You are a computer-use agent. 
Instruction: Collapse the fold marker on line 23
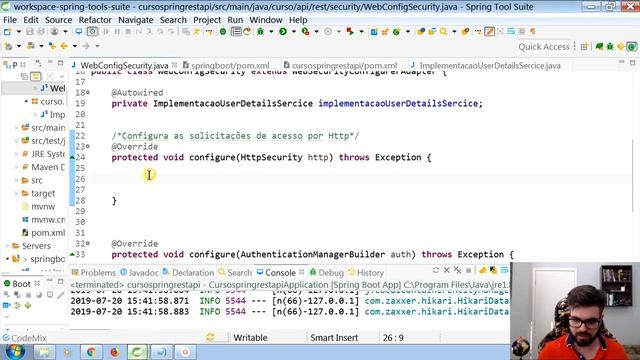[88, 147]
